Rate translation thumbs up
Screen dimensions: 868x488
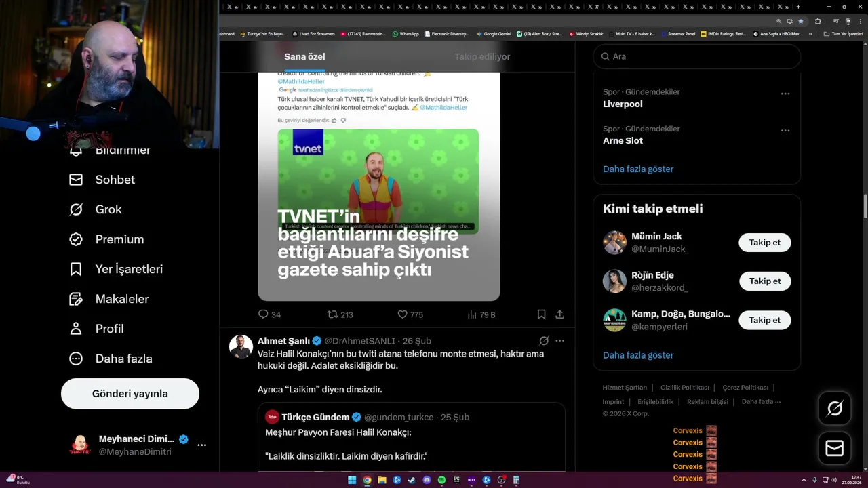point(334,120)
